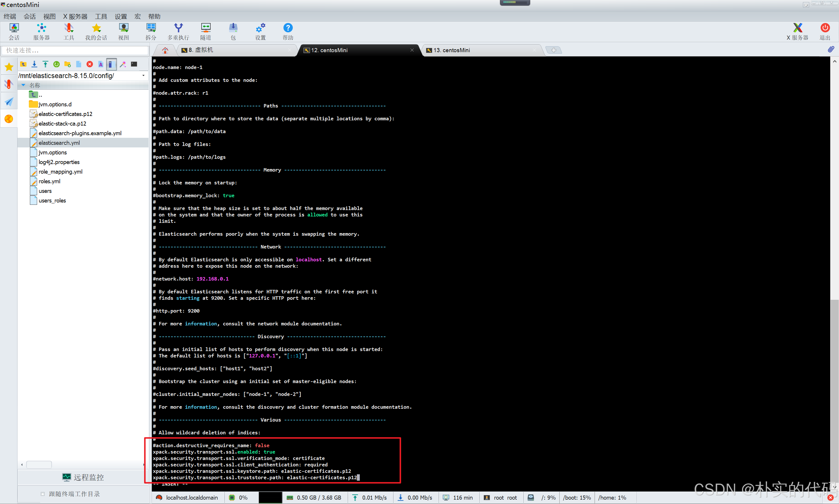Open the 终端 menu

click(x=10, y=16)
